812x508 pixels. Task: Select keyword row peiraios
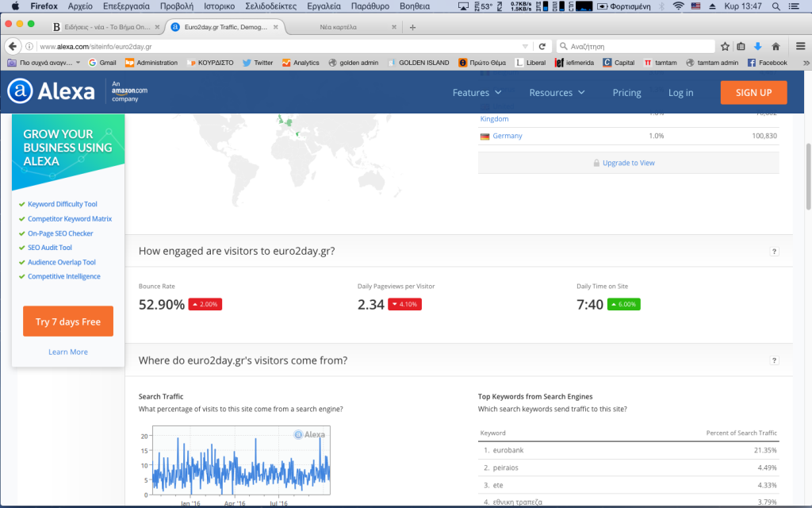pos(628,468)
